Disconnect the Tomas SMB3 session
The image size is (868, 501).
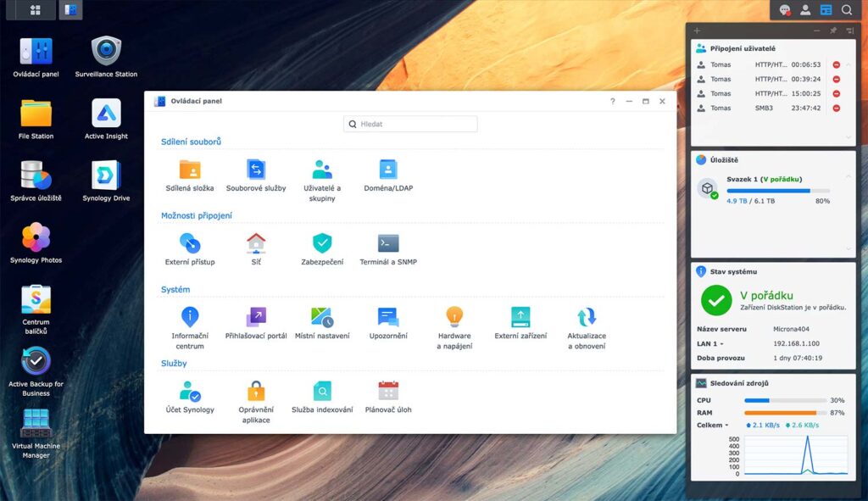(837, 108)
